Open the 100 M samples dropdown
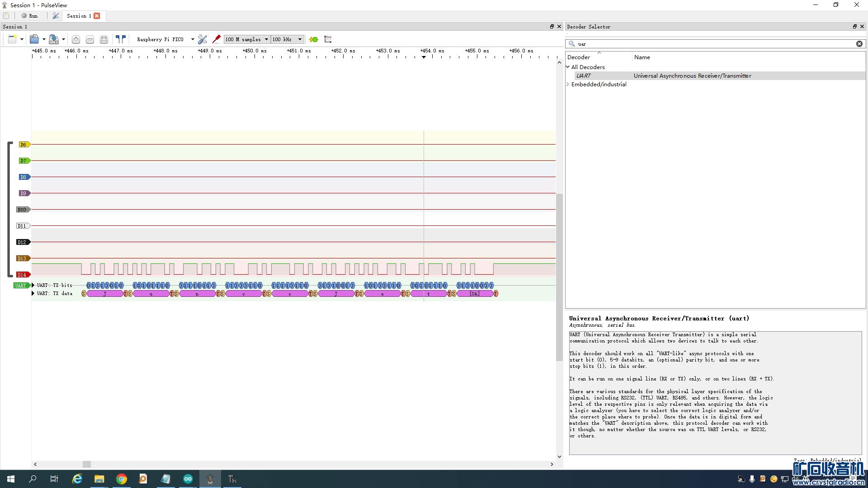The height and width of the screenshot is (488, 868). pyautogui.click(x=247, y=39)
